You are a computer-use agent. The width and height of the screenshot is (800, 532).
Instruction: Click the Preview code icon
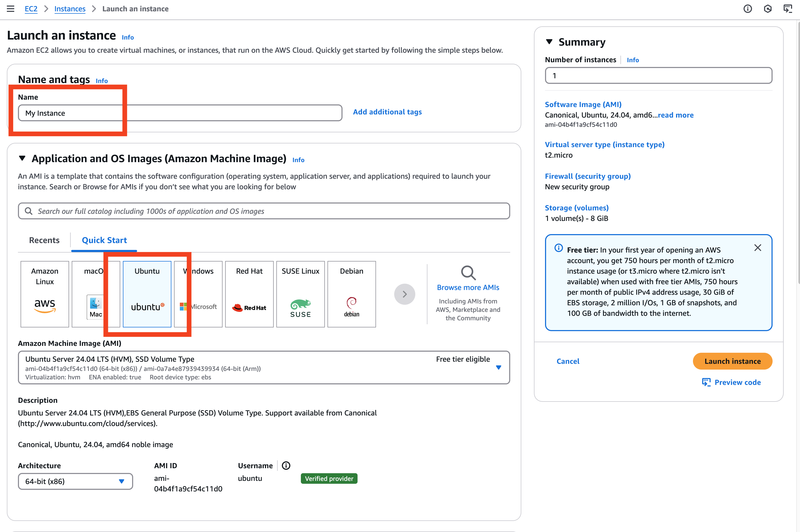click(x=706, y=382)
